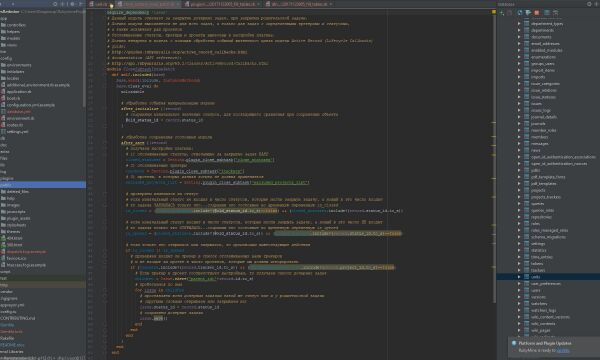Screen dimensions: 600x360
Task: Open the api.rubyonrails.org URL in comment
Action: coord(190,64)
